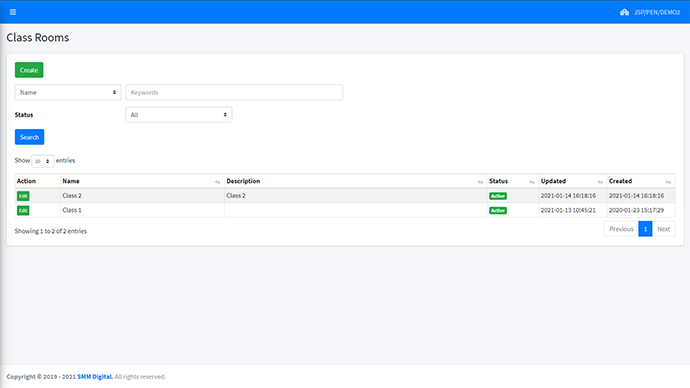Screen dimensions: 690x388
Task: Go to Previous page
Action: (x=621, y=229)
